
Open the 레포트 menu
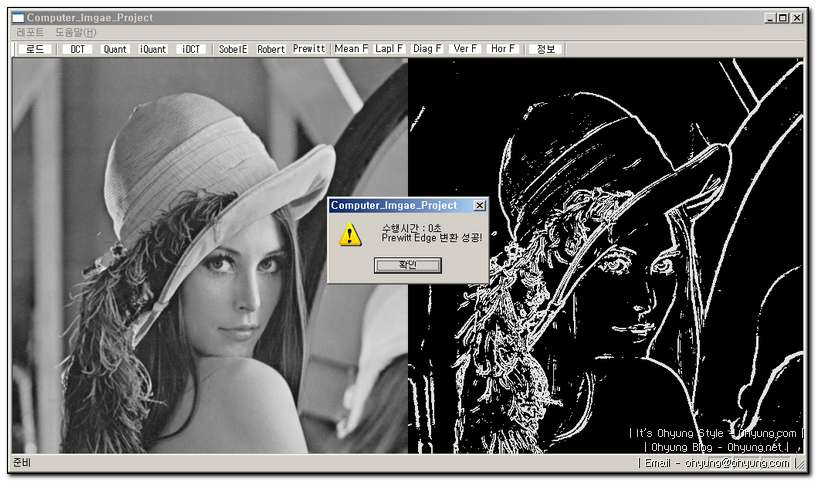[x=30, y=32]
